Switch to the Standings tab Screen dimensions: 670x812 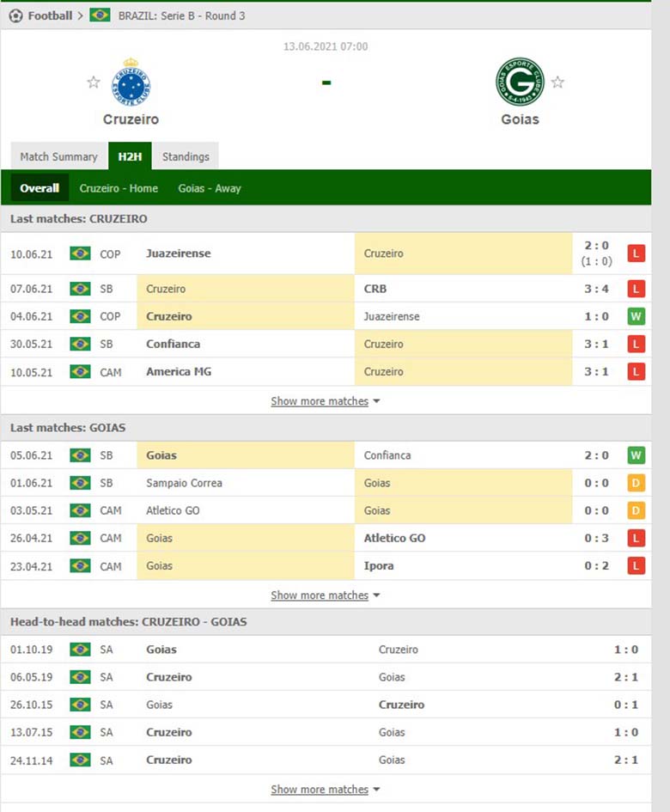point(186,156)
